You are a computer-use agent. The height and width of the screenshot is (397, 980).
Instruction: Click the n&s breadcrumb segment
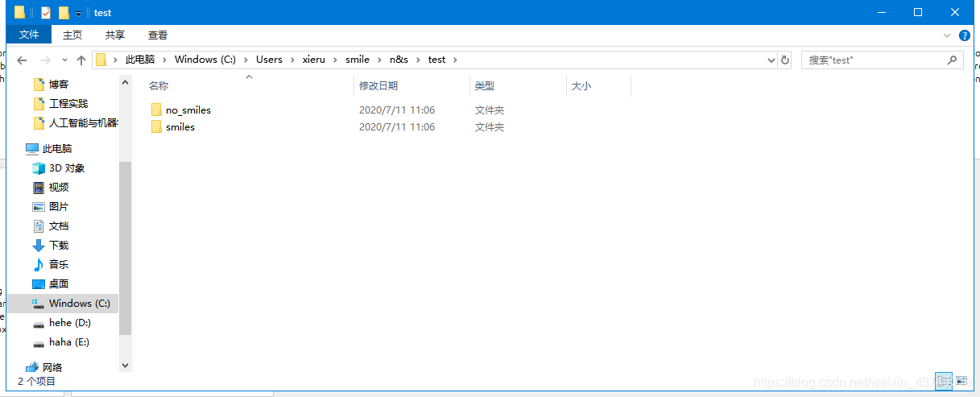click(x=399, y=60)
